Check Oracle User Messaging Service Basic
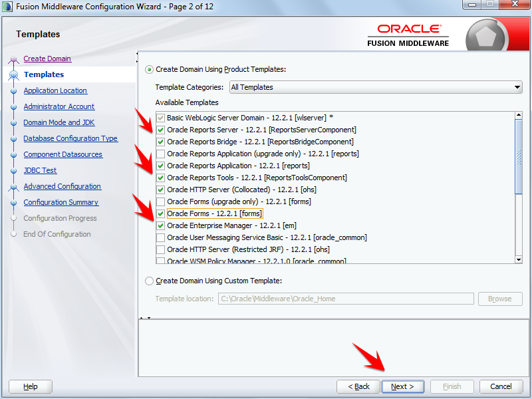This screenshot has width=532, height=399. coord(160,237)
